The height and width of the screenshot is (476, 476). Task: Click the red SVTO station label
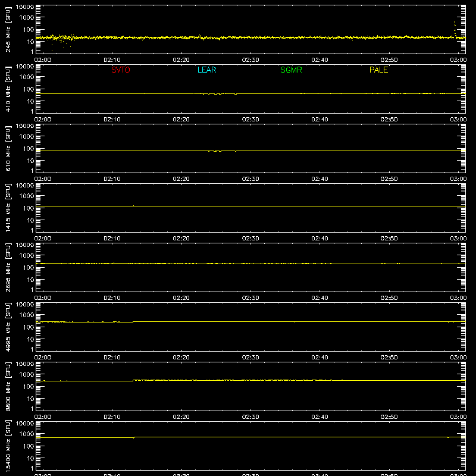pyautogui.click(x=121, y=70)
